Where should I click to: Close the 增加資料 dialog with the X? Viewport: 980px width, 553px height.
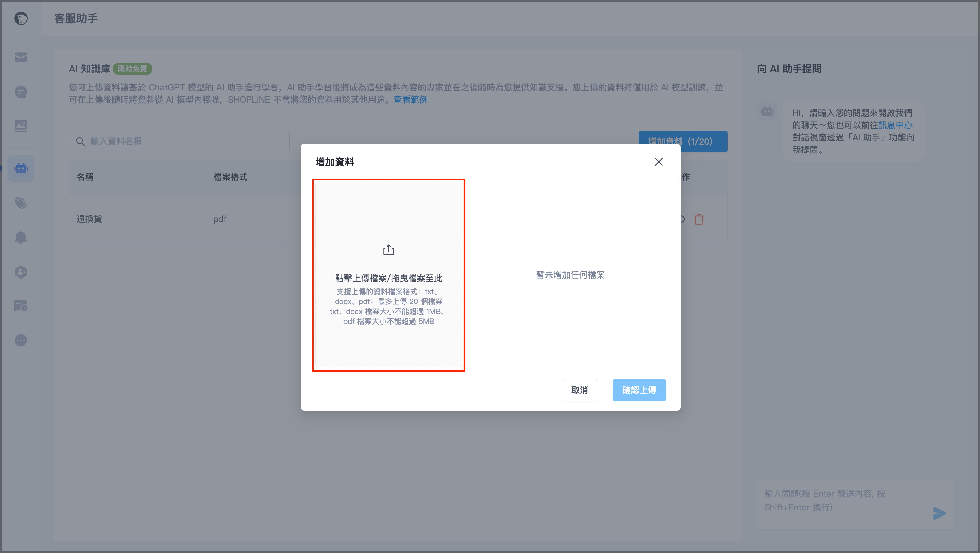pyautogui.click(x=659, y=162)
